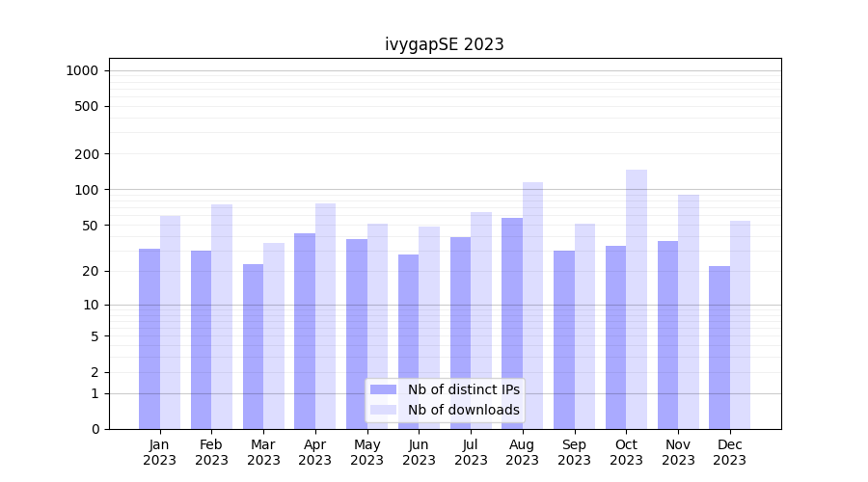This screenshot has height=482, width=868.
Task: Select the 0 y-axis tick label
Action: pos(95,429)
